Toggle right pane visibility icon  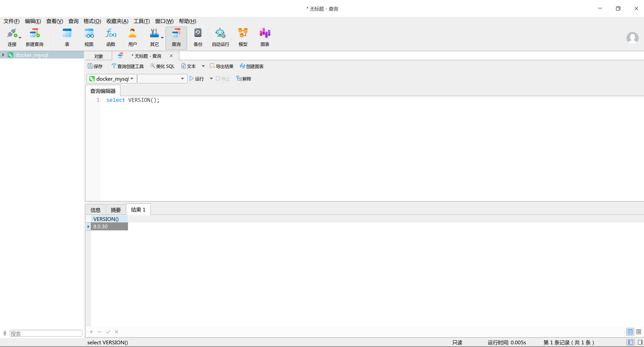[x=640, y=342]
